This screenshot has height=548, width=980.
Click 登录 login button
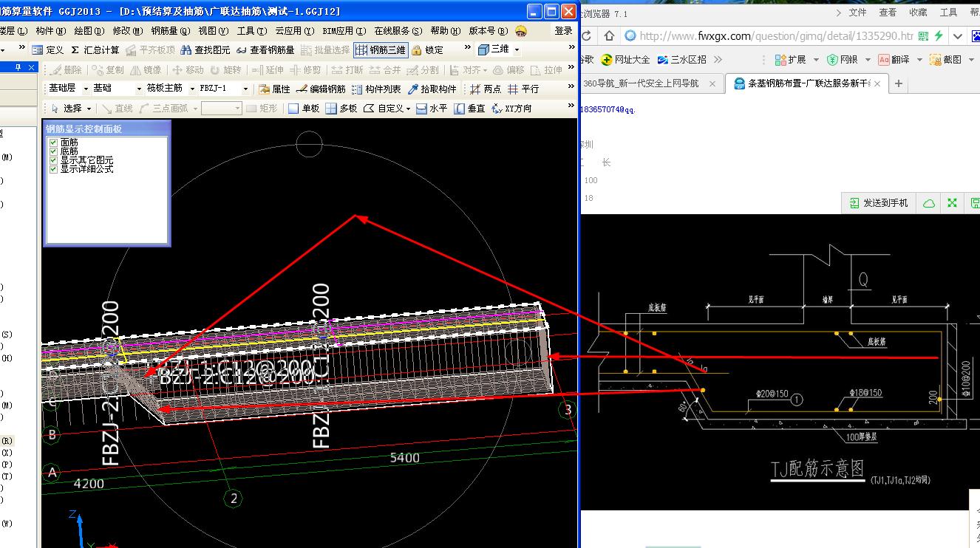point(563,31)
